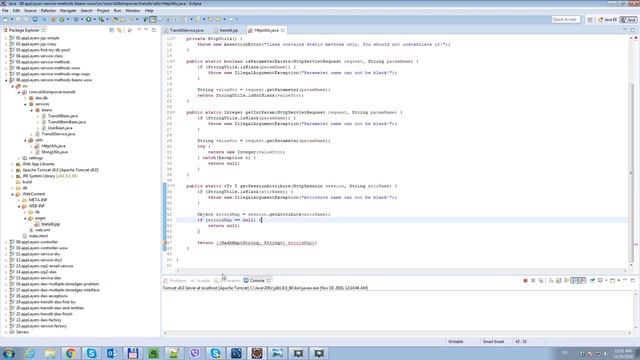
Task: Click the Clear Console icon
Action: (551, 280)
